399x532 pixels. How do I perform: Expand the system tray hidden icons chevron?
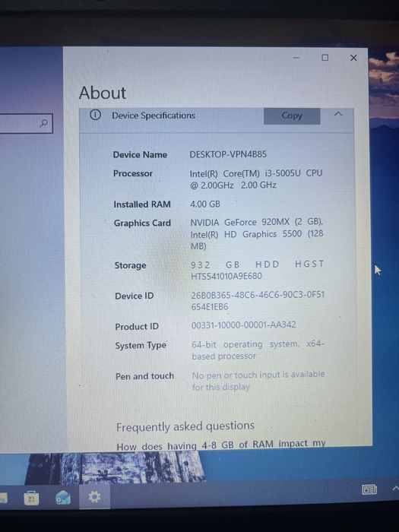(396, 488)
